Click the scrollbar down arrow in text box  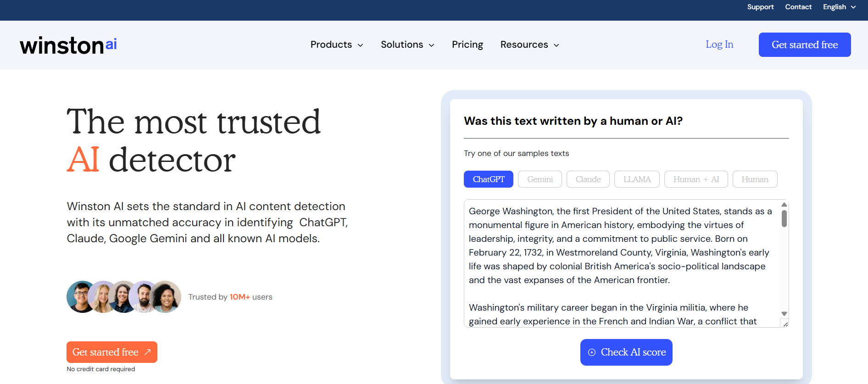pyautogui.click(x=784, y=314)
